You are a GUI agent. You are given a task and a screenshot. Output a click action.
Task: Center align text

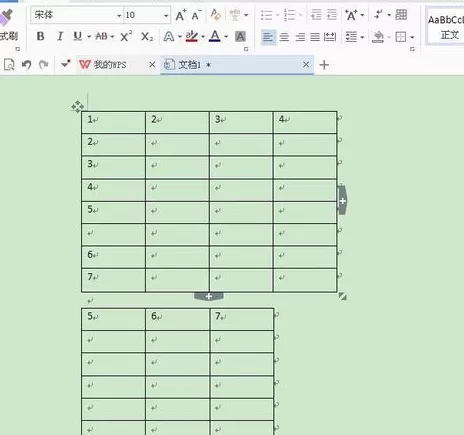284,37
